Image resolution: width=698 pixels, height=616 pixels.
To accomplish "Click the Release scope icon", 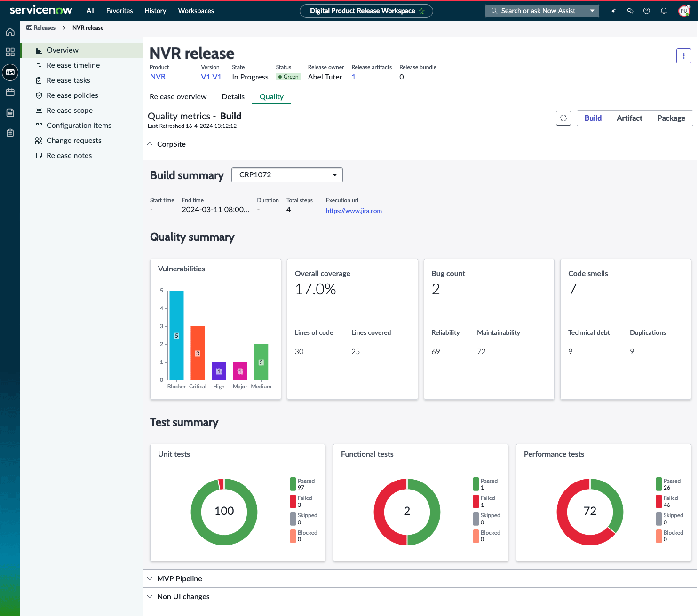I will [39, 111].
